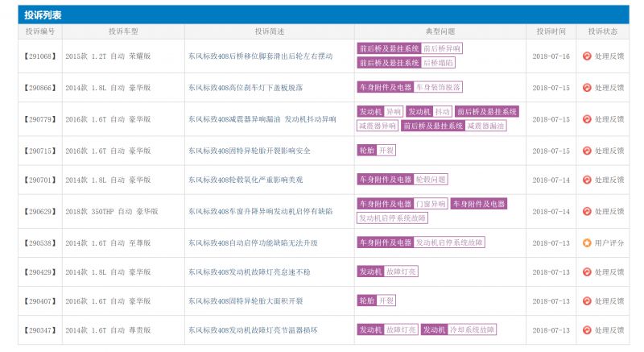Select car model 2015款 1.2T 自动 荣耀版

(x=108, y=56)
